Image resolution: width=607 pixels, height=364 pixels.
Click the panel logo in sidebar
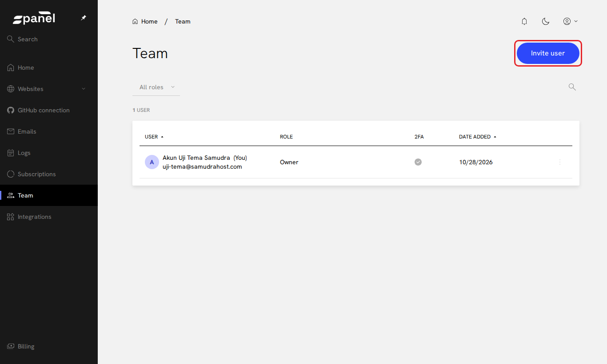point(34,19)
